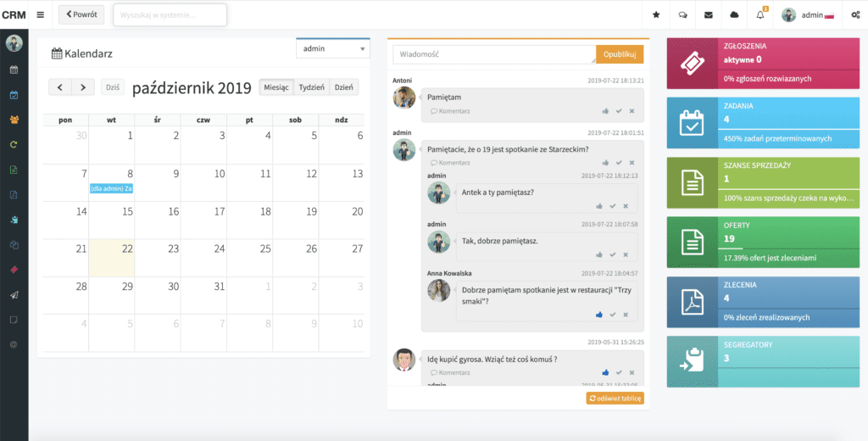Click Antoni's avatar thumbnail
The width and height of the screenshot is (868, 441).
coord(404,98)
